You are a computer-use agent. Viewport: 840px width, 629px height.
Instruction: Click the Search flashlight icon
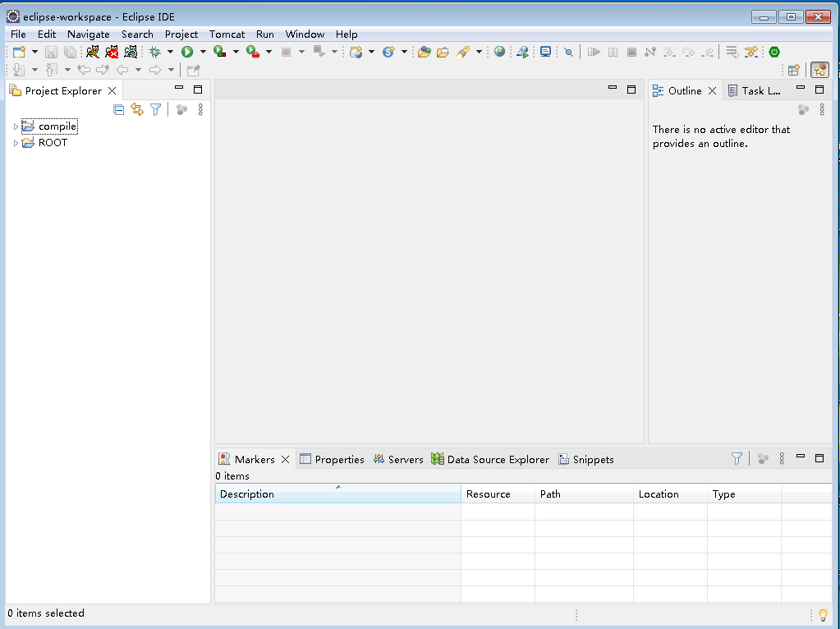point(463,52)
